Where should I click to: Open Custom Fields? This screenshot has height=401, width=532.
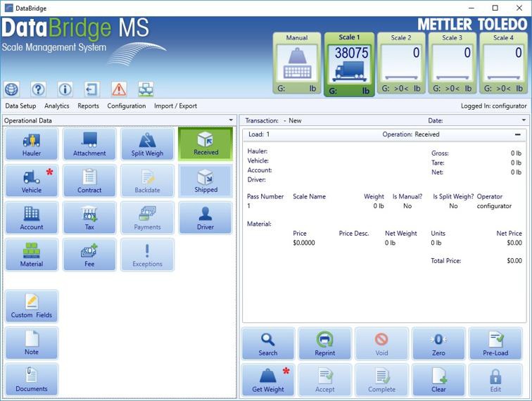[32, 306]
